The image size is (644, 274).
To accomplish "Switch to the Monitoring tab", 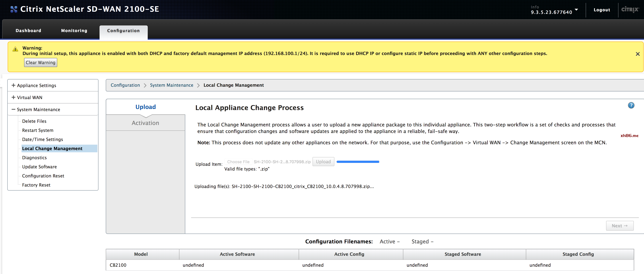I will point(74,30).
